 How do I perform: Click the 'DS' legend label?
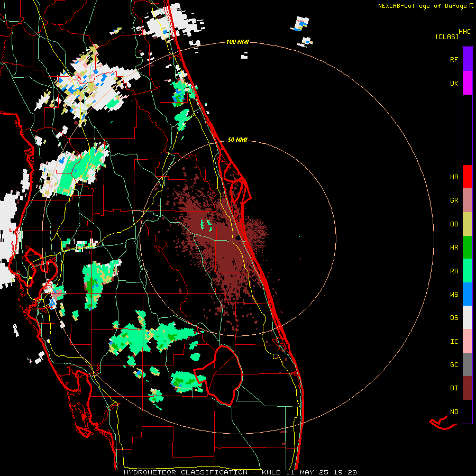click(x=454, y=318)
